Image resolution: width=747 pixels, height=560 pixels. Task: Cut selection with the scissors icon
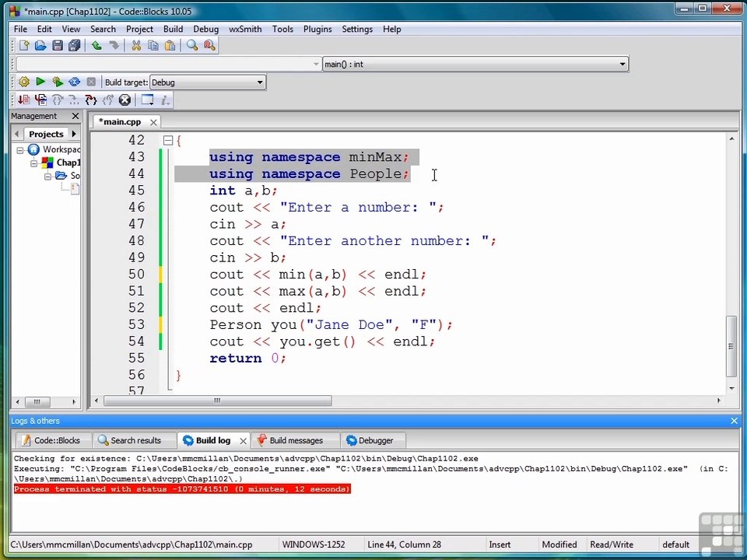point(136,45)
